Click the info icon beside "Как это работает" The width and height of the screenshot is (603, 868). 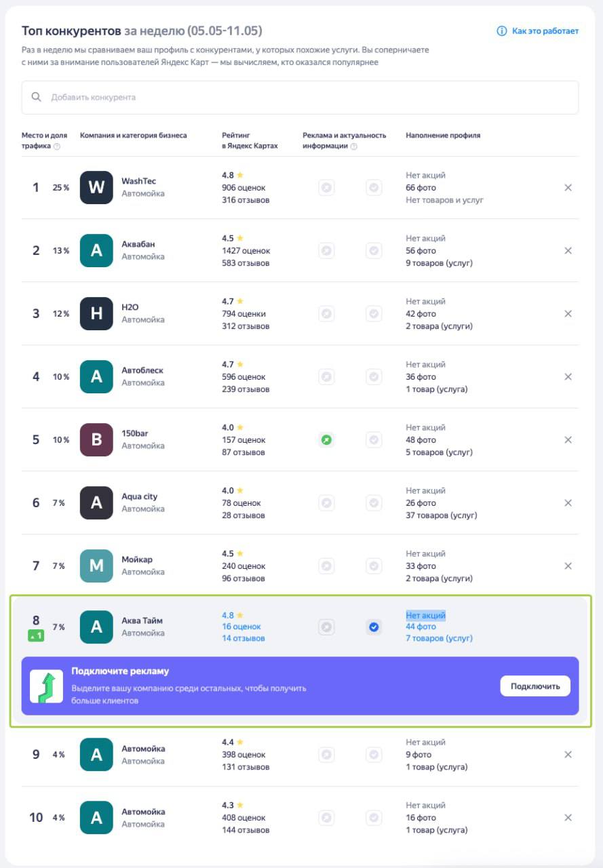tap(502, 31)
